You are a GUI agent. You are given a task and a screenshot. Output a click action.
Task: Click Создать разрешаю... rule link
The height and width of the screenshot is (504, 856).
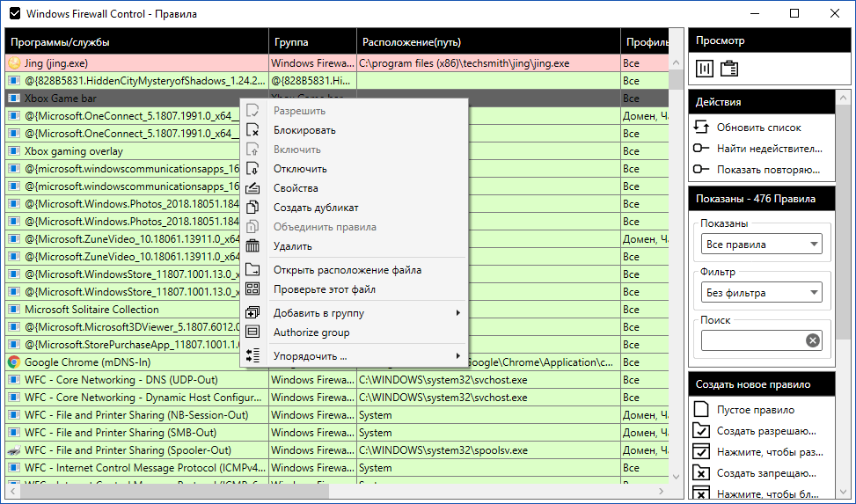(766, 431)
